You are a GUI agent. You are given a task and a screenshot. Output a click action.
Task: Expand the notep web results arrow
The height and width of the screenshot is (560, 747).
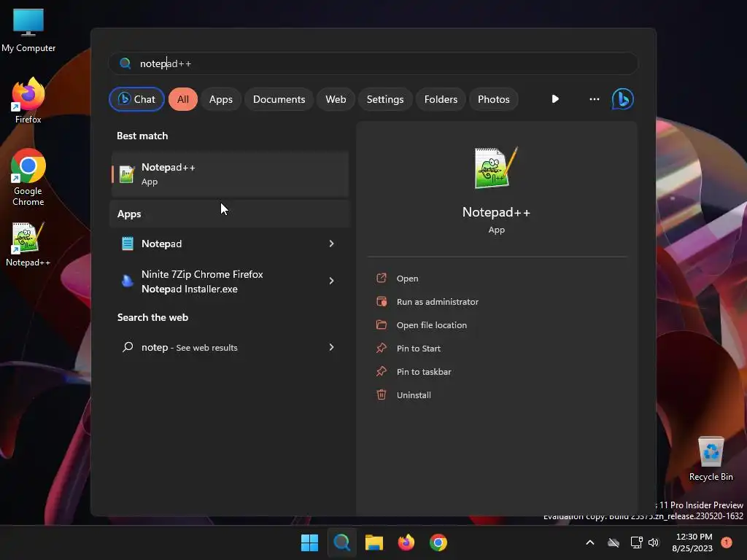(331, 347)
